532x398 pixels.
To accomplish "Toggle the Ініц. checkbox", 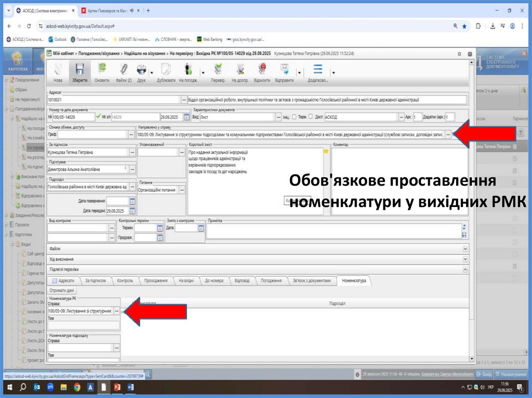I will point(294,117).
